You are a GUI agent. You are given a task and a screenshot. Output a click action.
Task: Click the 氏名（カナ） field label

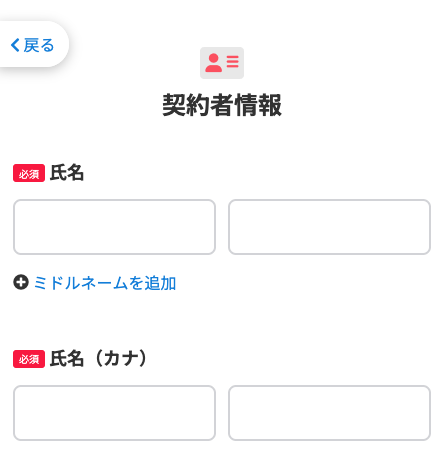(99, 359)
